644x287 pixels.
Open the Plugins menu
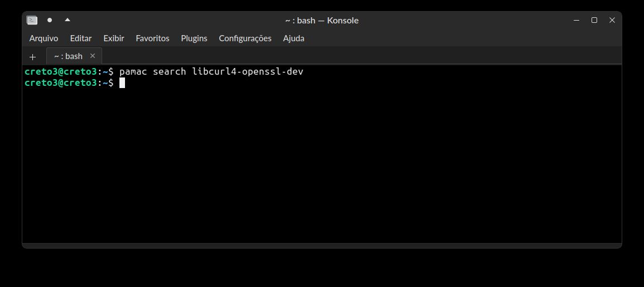[194, 38]
